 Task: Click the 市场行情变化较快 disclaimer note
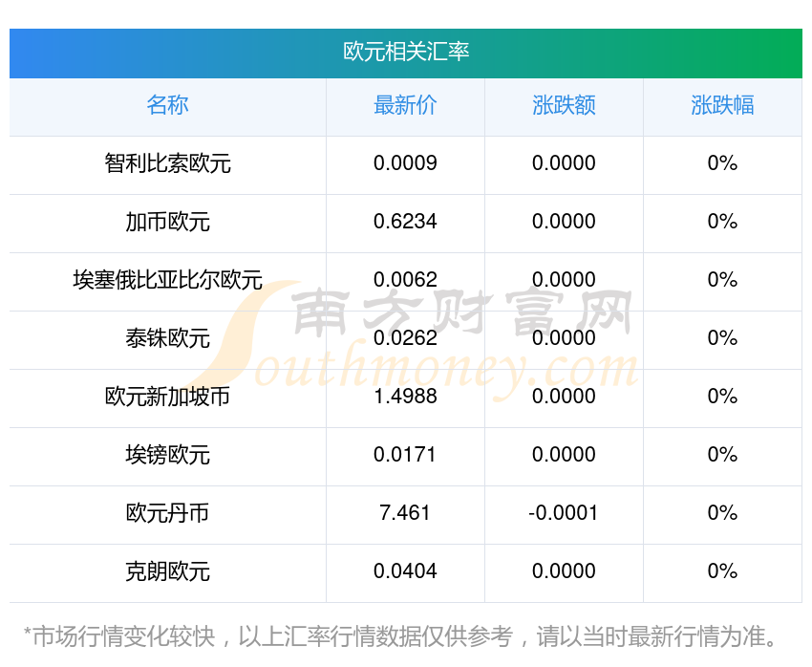tap(400, 636)
